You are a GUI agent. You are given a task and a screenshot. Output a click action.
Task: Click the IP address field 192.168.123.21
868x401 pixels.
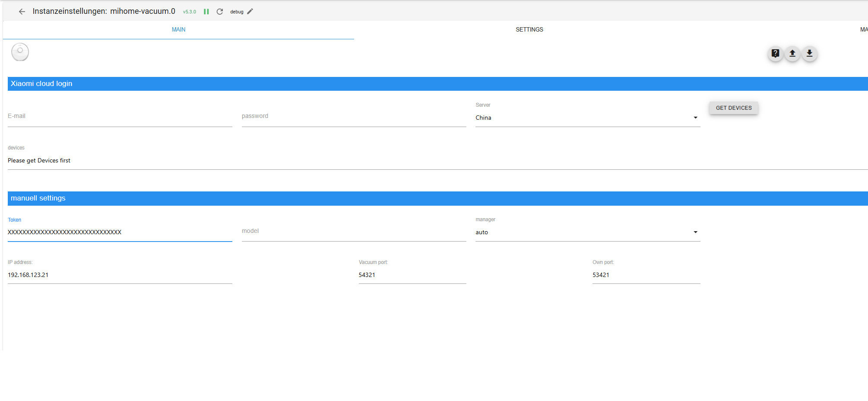120,275
